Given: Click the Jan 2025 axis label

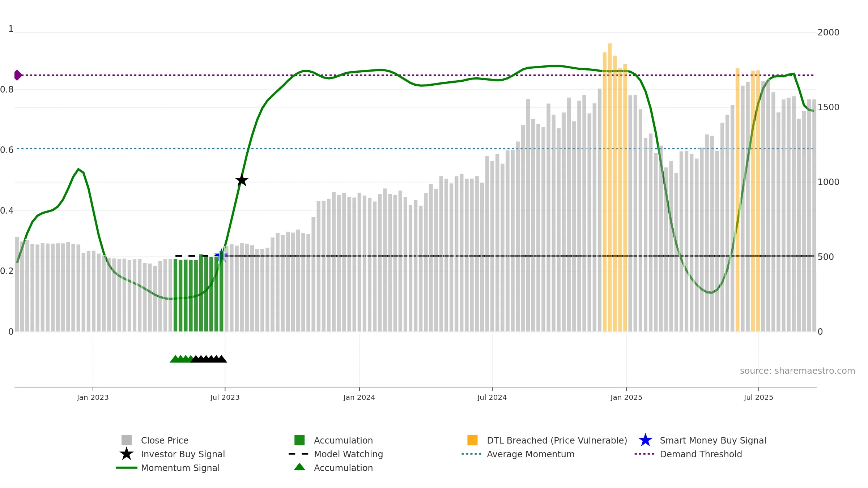Looking at the screenshot, I should click(x=626, y=398).
